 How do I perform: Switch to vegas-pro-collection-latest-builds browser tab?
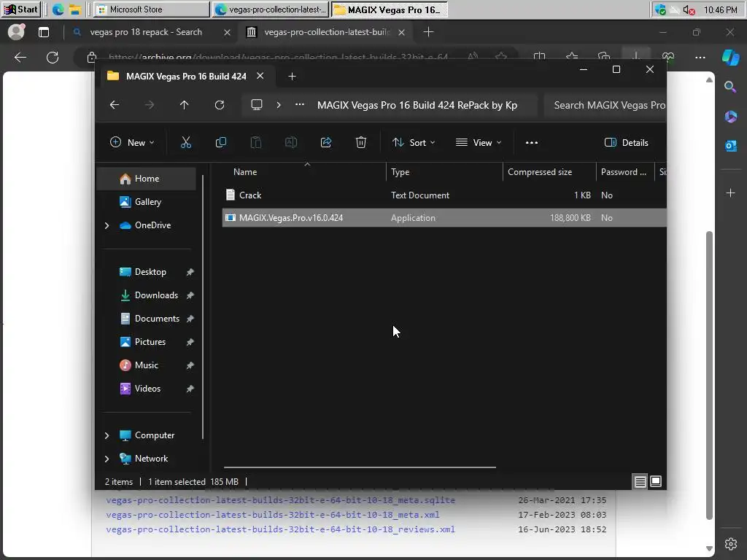pos(327,32)
